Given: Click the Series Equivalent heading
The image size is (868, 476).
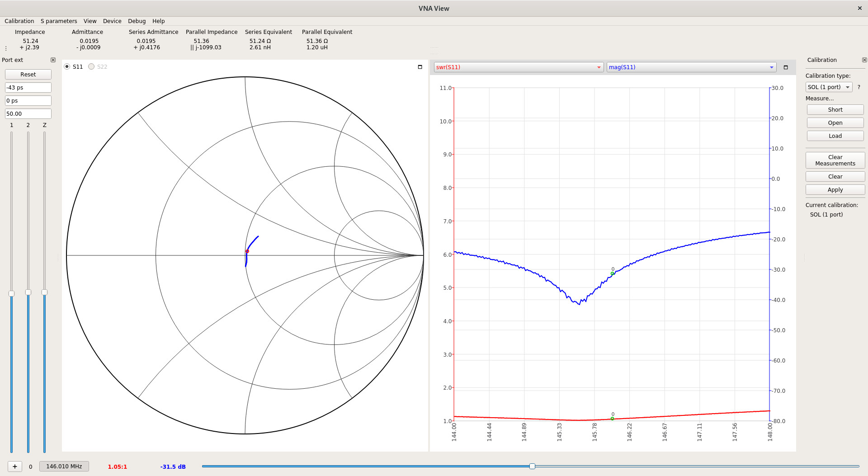Looking at the screenshot, I should click(x=269, y=32).
